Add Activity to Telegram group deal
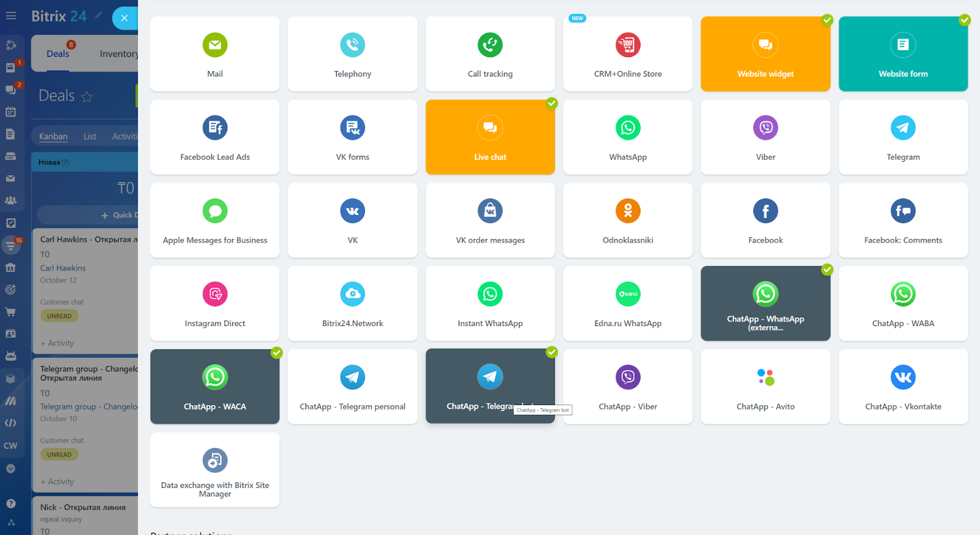Viewport: 980px width, 535px height. [x=58, y=482]
